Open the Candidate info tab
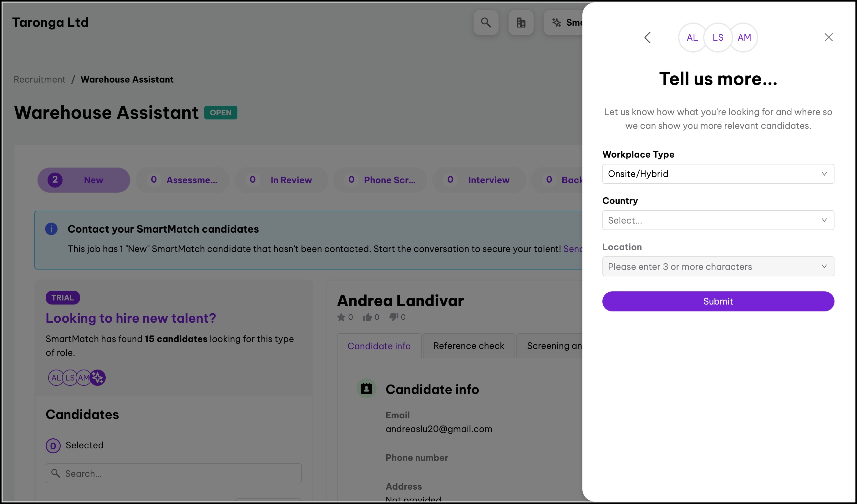The image size is (857, 504). [x=379, y=345]
